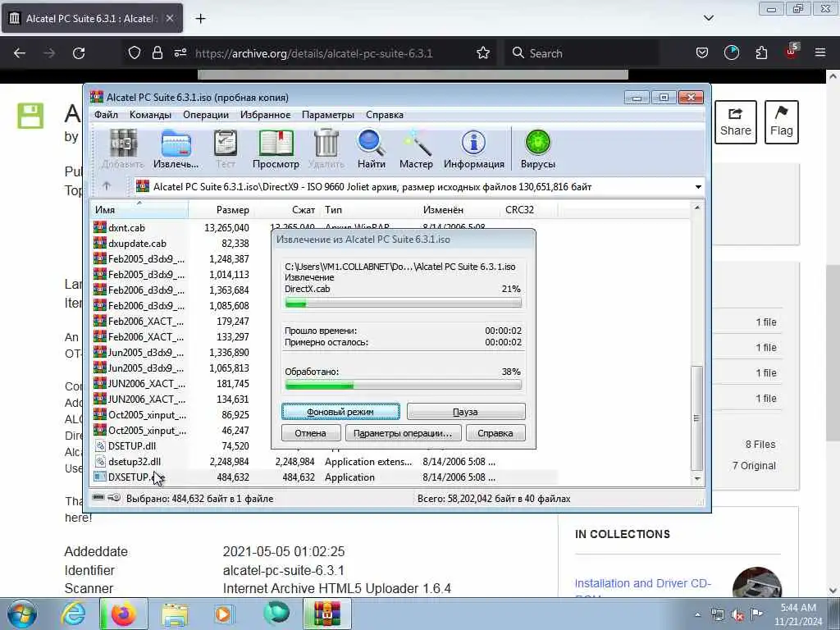Open the Файл menu
This screenshot has height=630, width=840.
[x=106, y=115]
